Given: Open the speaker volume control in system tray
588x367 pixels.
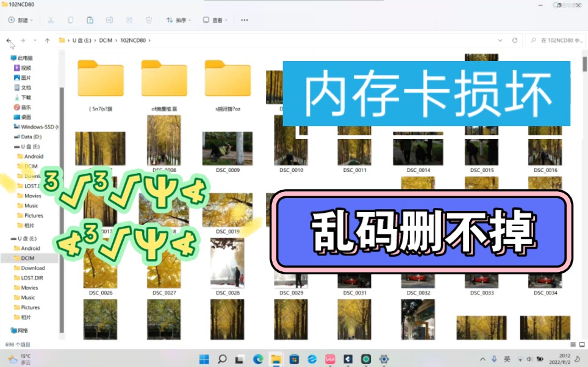Looking at the screenshot, I should [x=529, y=359].
